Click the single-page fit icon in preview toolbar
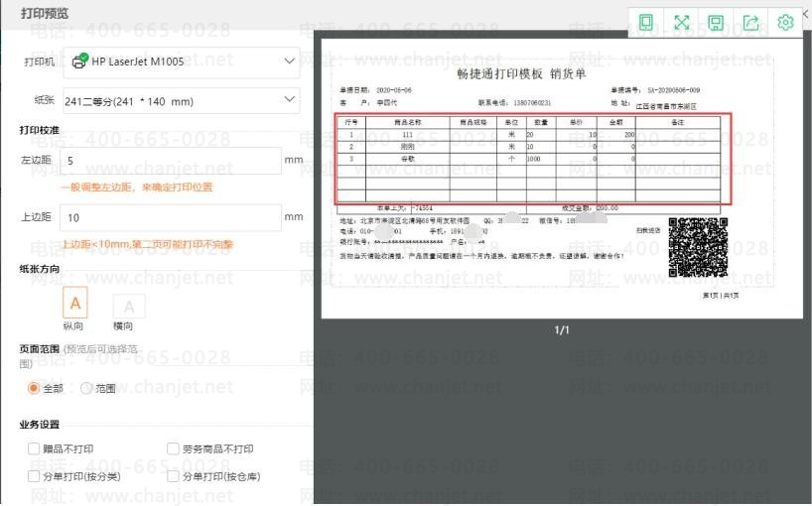 (646, 22)
